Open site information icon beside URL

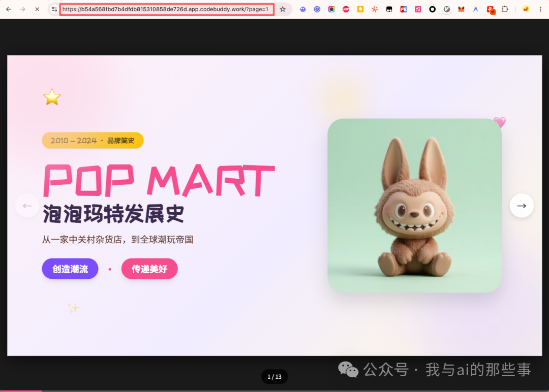click(54, 9)
